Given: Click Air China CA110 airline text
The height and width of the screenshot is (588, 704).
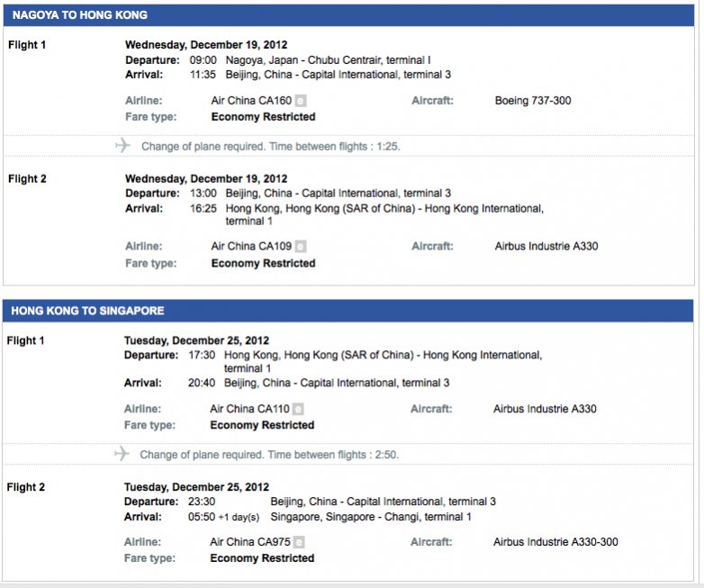Looking at the screenshot, I should (249, 409).
